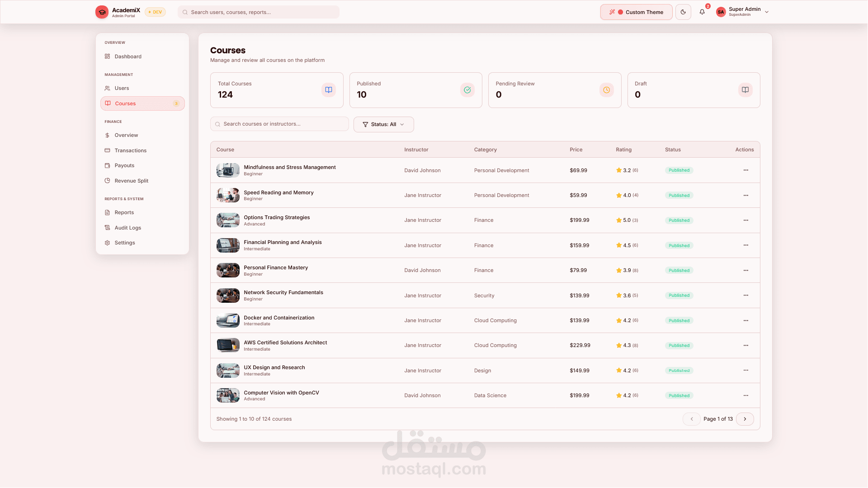Click the search courses or instructors field
This screenshot has width=868, height=488.
(x=279, y=124)
